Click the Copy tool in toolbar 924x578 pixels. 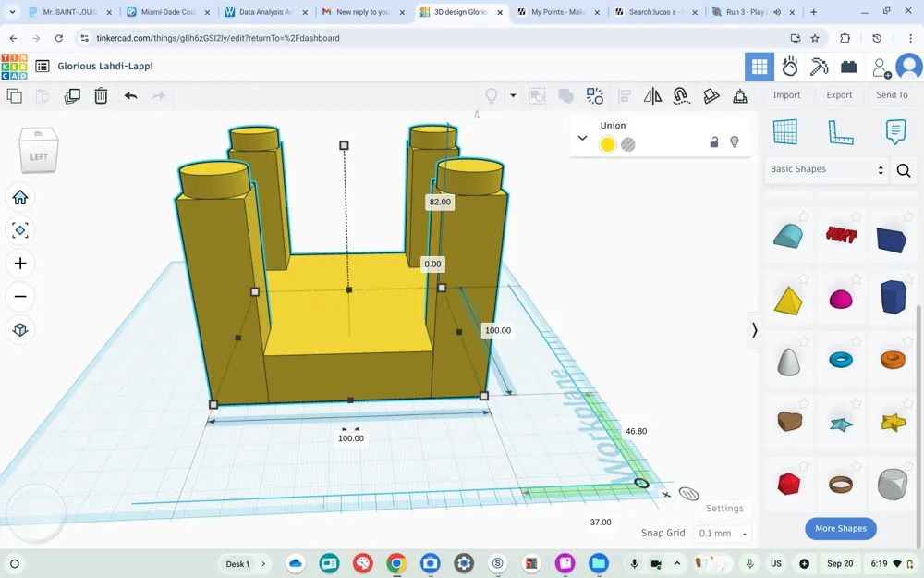click(14, 95)
